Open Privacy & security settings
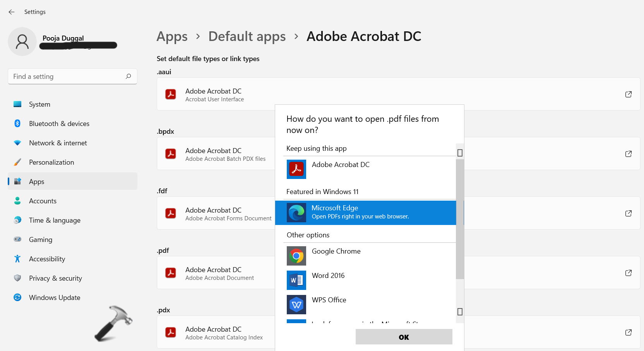 pyautogui.click(x=55, y=278)
